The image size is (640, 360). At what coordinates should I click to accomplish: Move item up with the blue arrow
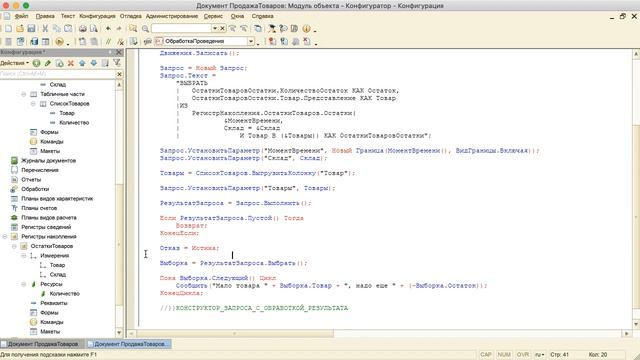click(x=82, y=63)
